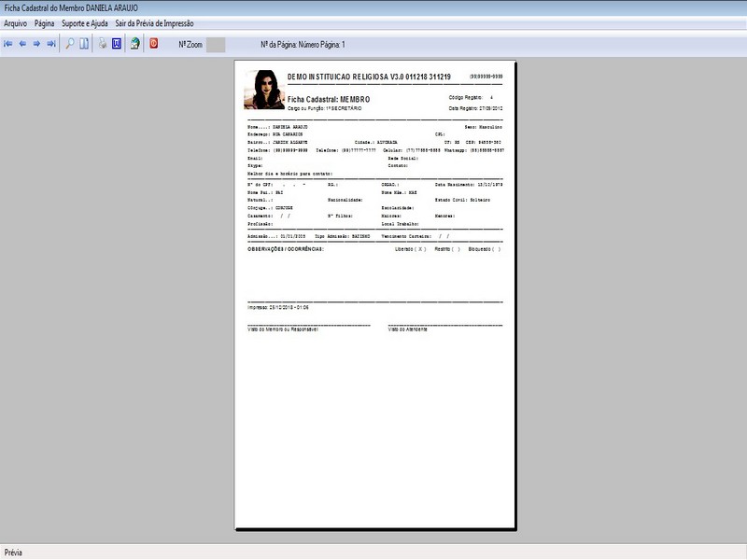The image size is (747, 560).
Task: Click the 'Liberado ( X )' status text
Action: [410, 249]
